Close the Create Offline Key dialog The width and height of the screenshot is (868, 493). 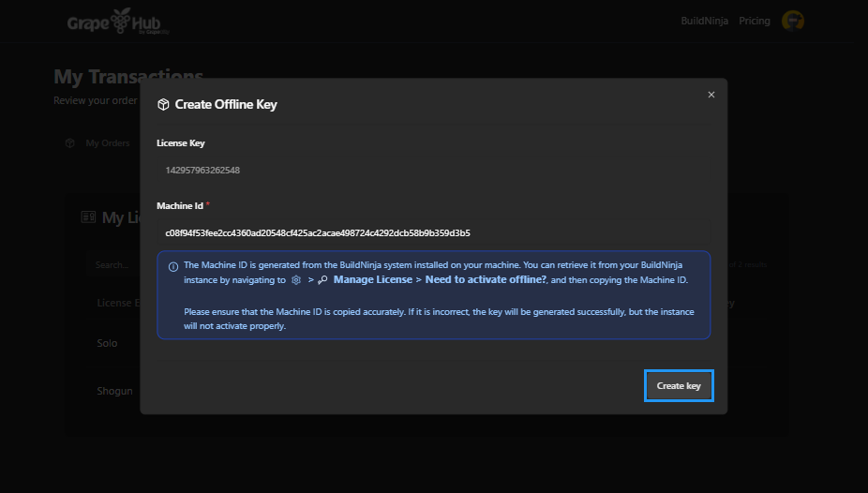click(x=711, y=95)
